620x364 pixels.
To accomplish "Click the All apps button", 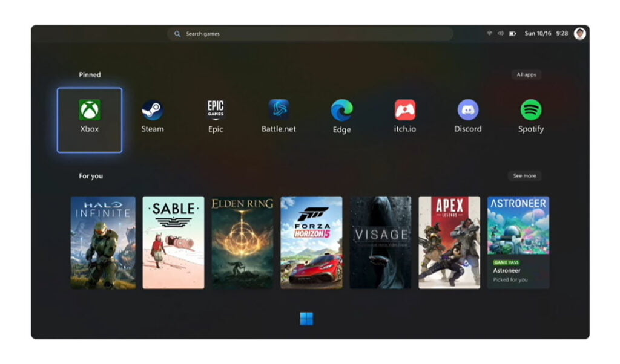I will coord(526,74).
